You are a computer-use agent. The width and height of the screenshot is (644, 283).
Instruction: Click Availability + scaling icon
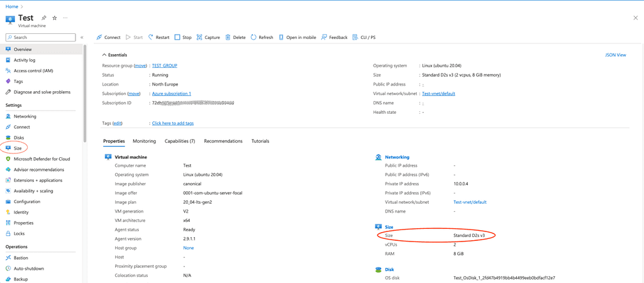point(8,191)
